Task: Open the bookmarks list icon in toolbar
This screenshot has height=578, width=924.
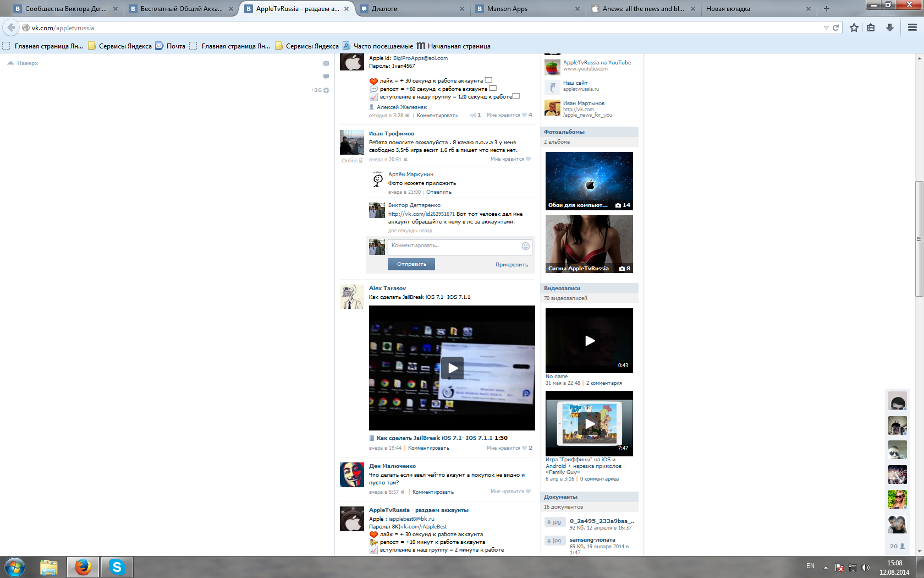Action: pos(871,28)
